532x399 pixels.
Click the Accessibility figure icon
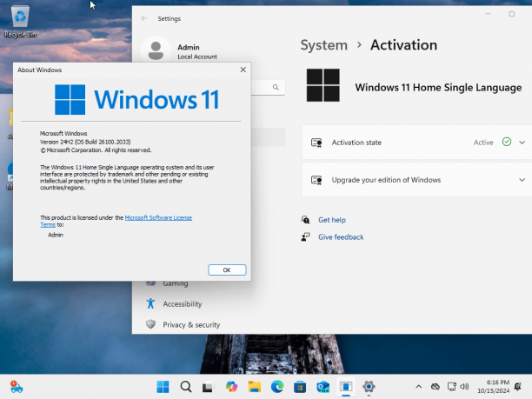[150, 303]
